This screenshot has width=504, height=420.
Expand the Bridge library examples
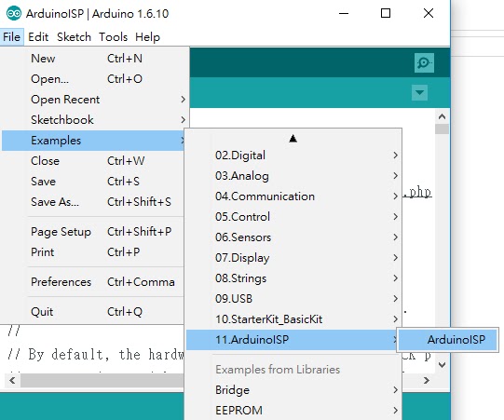(x=293, y=390)
